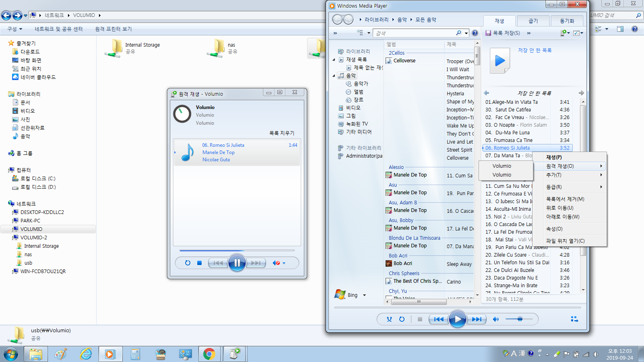Go to previous list with left arrow

click(x=487, y=93)
